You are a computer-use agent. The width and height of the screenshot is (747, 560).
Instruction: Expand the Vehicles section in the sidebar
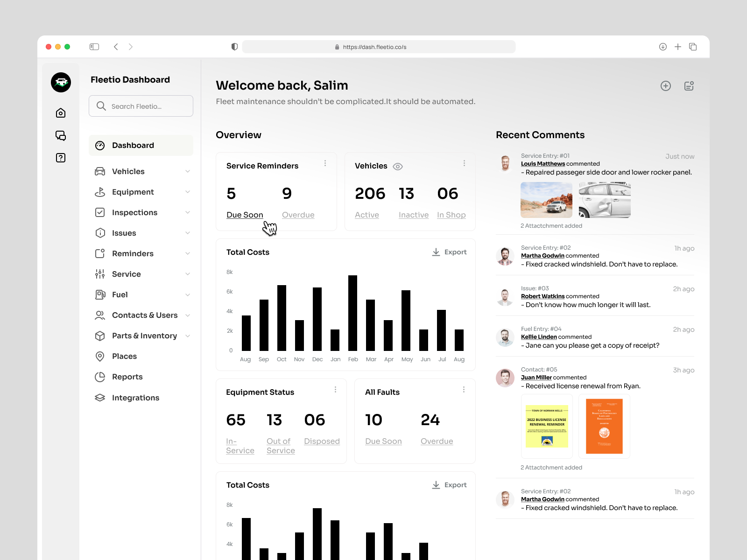[188, 171]
